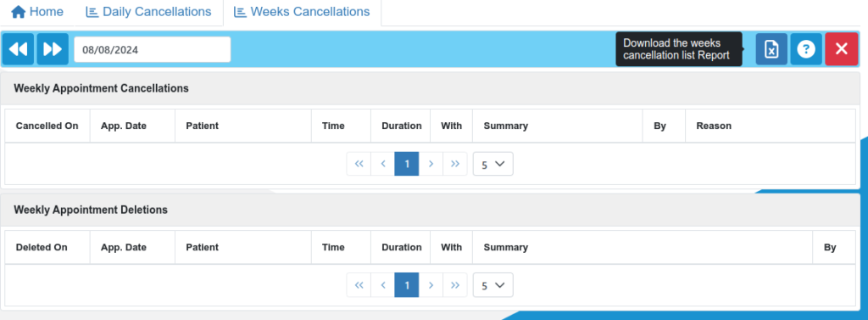Image resolution: width=868 pixels, height=320 pixels.
Task: Jump to last page of Cancellations table
Action: click(455, 164)
